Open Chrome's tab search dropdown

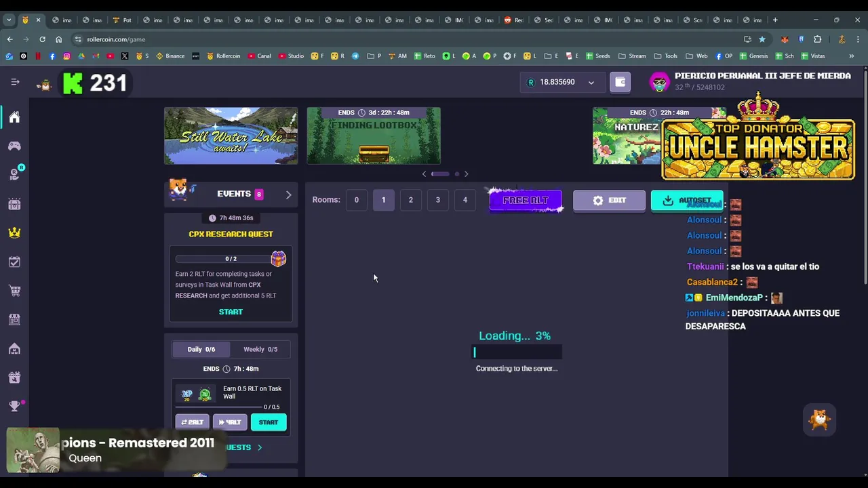point(9,20)
